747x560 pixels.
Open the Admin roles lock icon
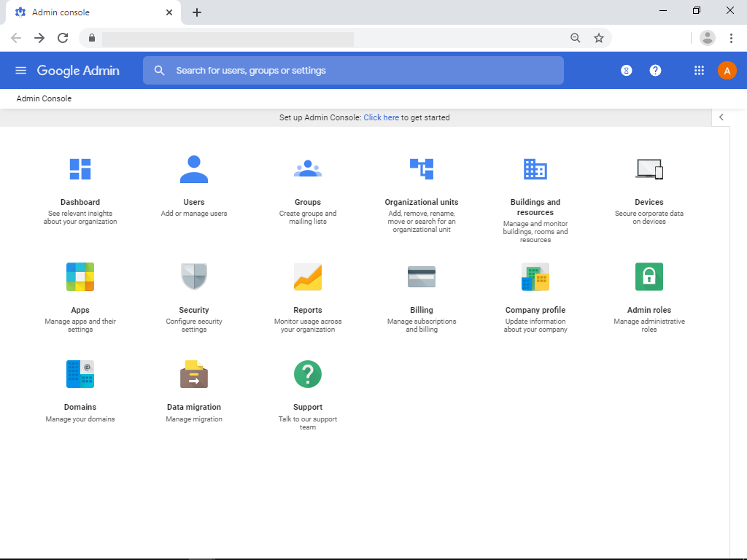(649, 276)
